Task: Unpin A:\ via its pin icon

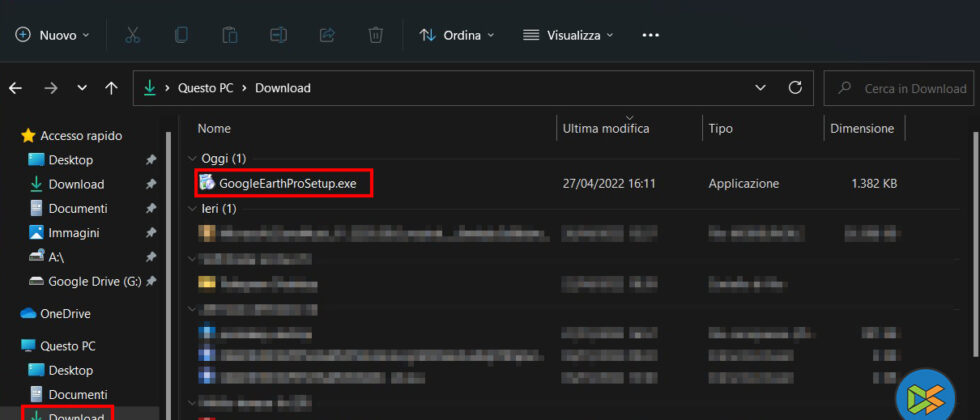Action: [151, 258]
